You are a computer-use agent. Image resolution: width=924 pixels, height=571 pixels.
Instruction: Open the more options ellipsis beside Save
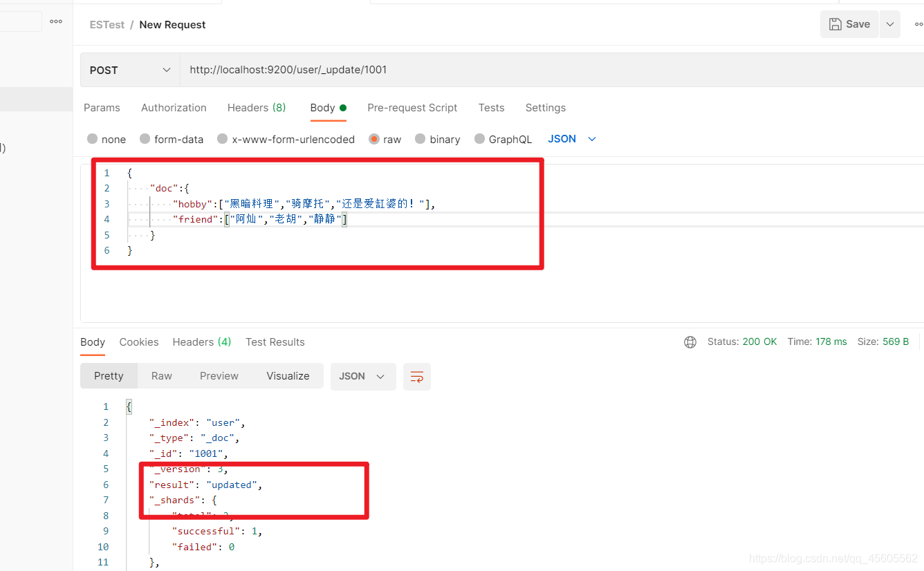(x=918, y=24)
